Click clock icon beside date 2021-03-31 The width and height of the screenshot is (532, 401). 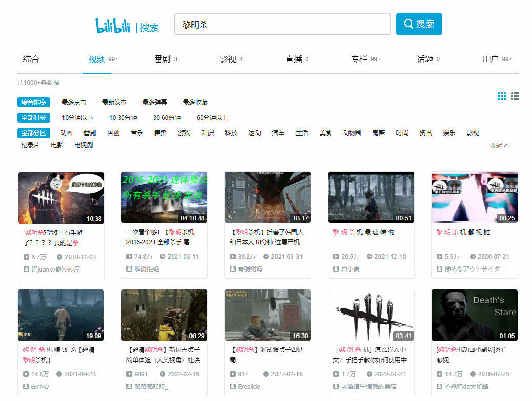click(266, 257)
